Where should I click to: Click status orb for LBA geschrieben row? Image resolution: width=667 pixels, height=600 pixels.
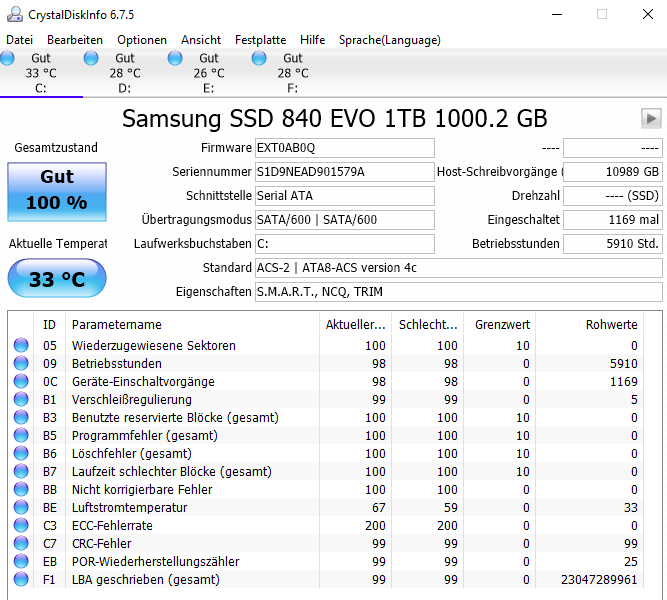click(21, 579)
